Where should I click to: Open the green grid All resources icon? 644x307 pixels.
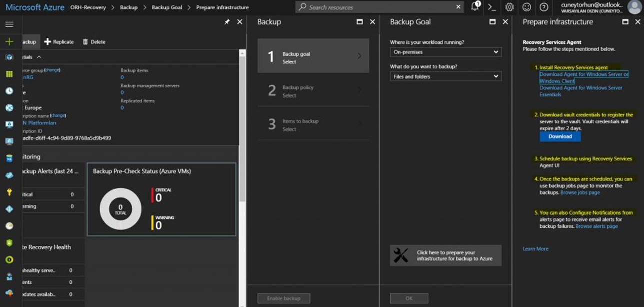point(9,74)
